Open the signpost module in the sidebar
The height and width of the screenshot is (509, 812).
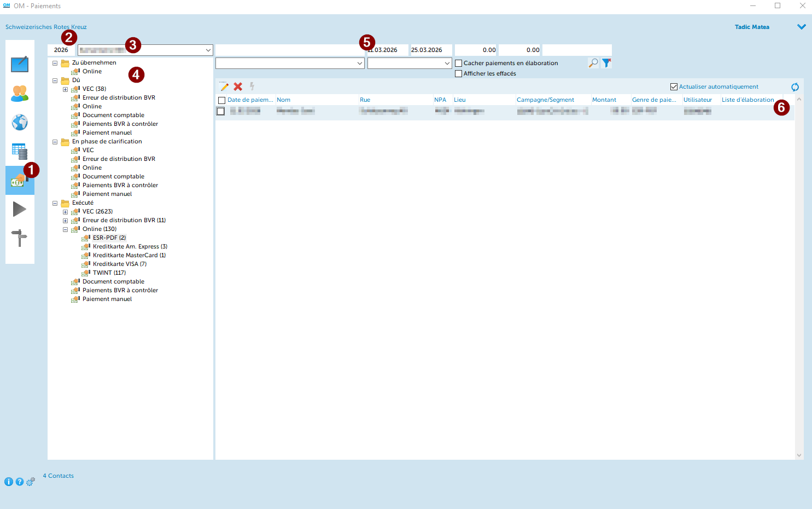click(20, 238)
